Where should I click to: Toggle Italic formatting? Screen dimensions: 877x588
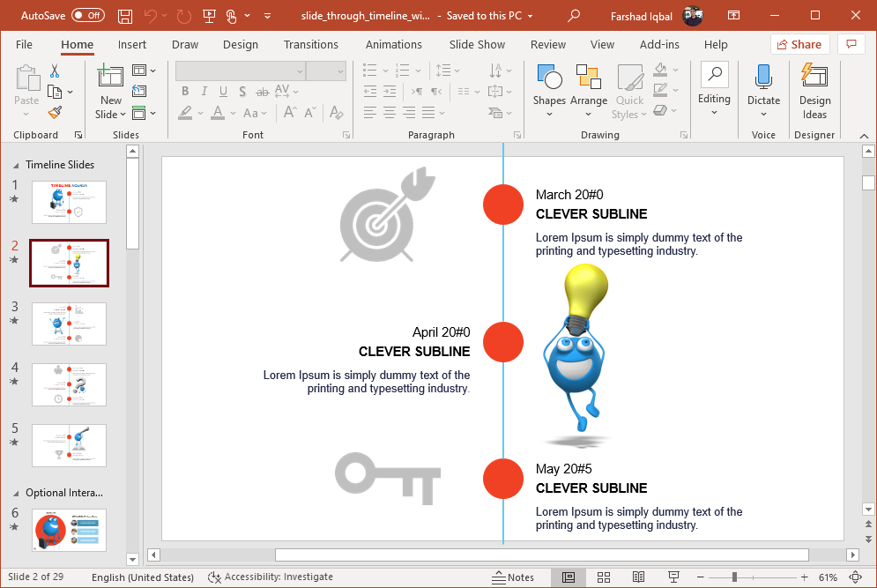[204, 91]
